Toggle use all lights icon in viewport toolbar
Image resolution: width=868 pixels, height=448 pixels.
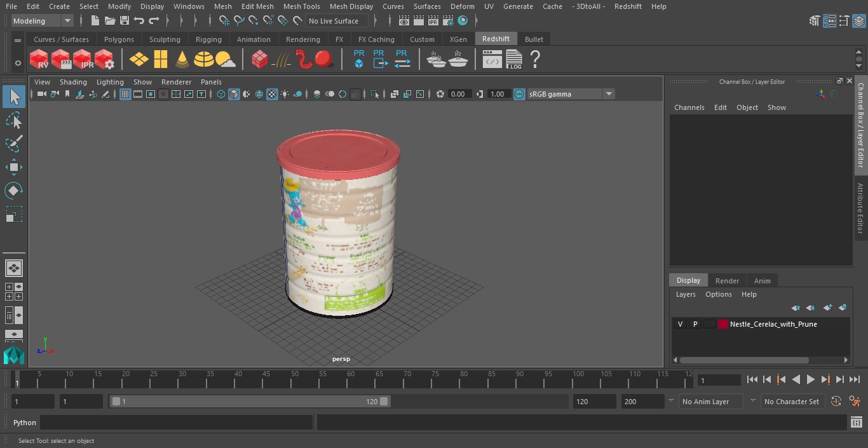click(x=285, y=94)
